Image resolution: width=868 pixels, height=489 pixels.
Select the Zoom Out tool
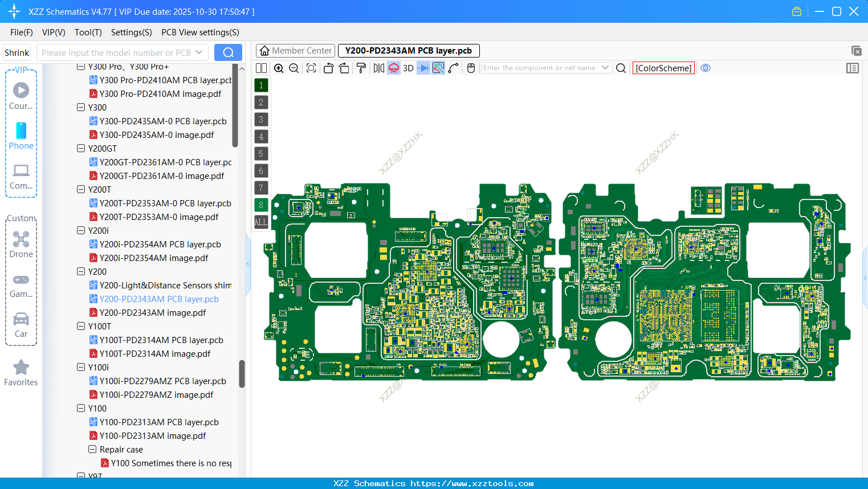coord(294,68)
